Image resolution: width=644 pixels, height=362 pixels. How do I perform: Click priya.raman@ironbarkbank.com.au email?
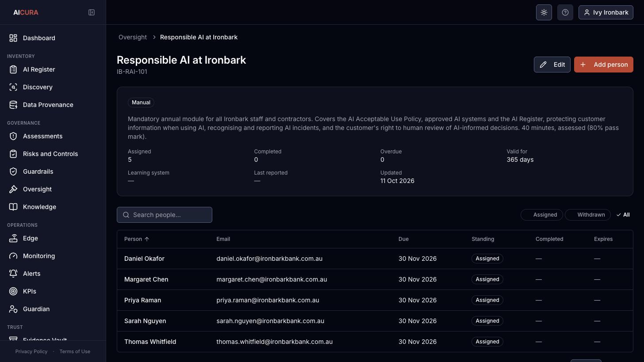tap(268, 300)
